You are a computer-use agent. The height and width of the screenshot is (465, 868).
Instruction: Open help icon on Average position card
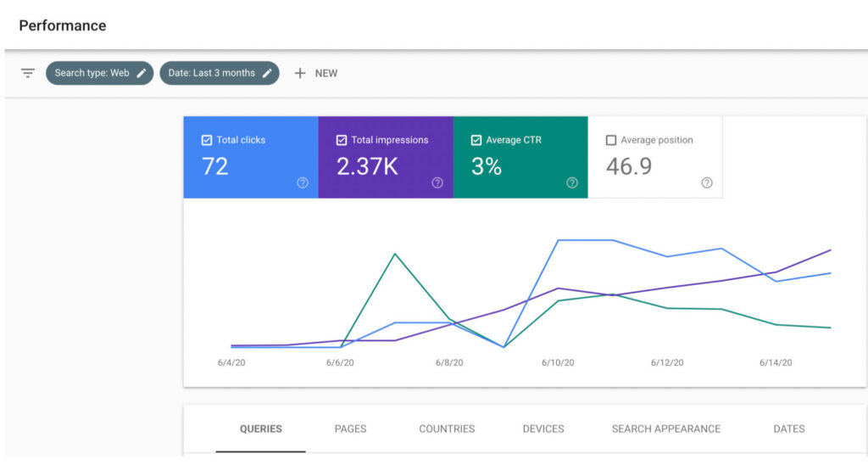click(x=707, y=182)
